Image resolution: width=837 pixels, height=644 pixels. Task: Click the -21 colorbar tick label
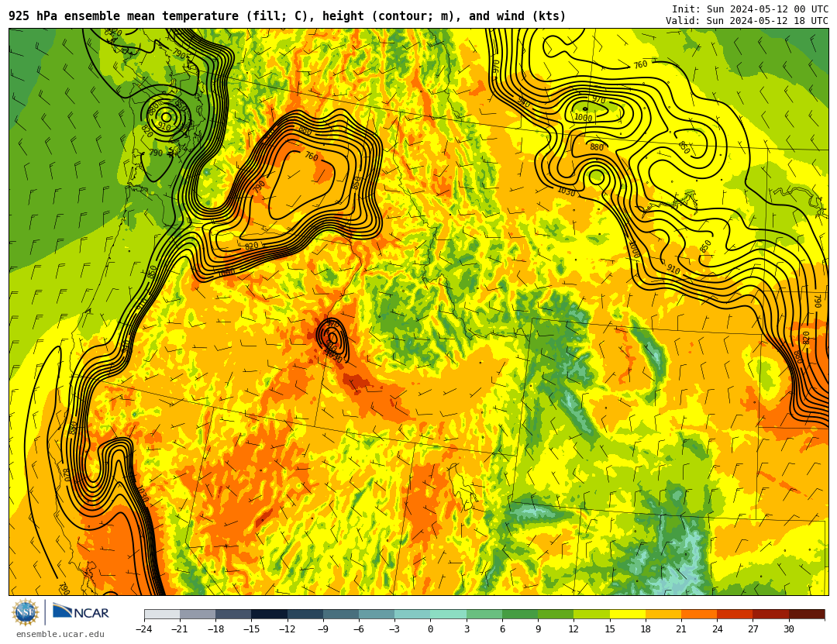pos(180,629)
